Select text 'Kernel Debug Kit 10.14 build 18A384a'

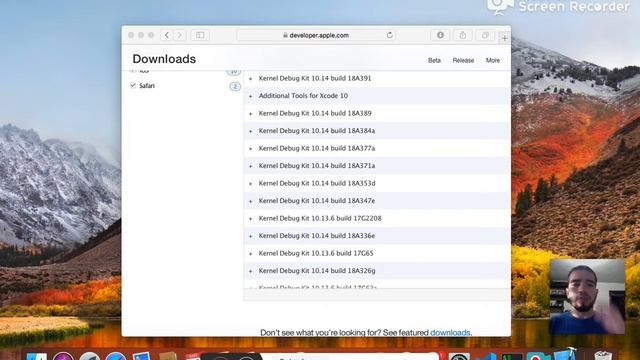tap(317, 131)
